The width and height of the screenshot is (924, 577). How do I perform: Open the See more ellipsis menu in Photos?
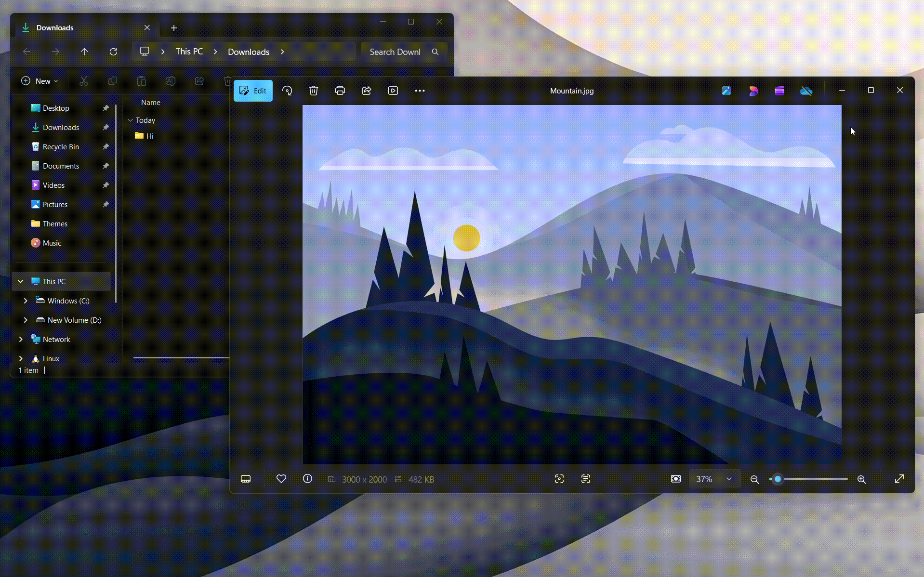tap(420, 91)
